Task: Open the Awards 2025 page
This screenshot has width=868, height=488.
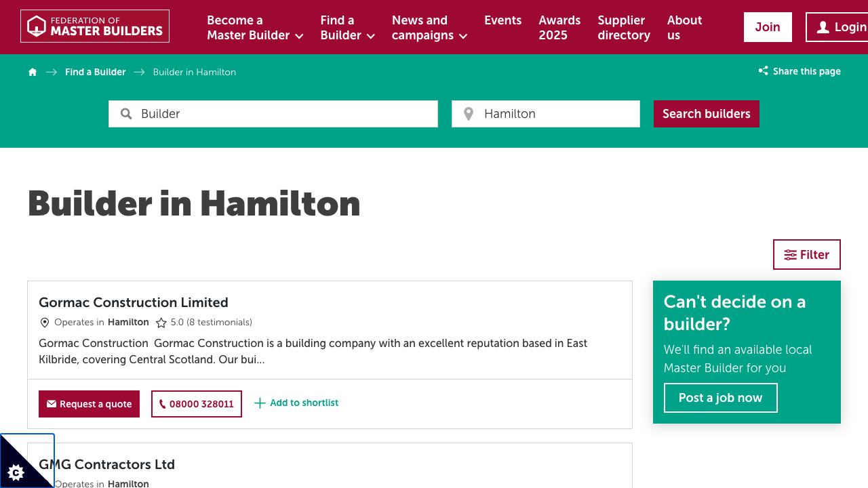Action: click(x=559, y=27)
